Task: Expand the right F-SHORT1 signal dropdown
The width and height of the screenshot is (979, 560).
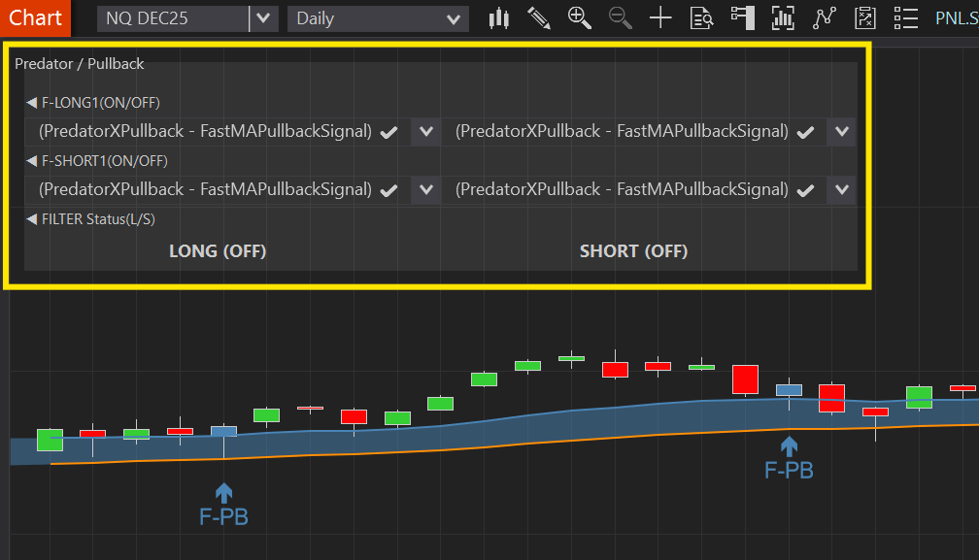Action: (841, 190)
